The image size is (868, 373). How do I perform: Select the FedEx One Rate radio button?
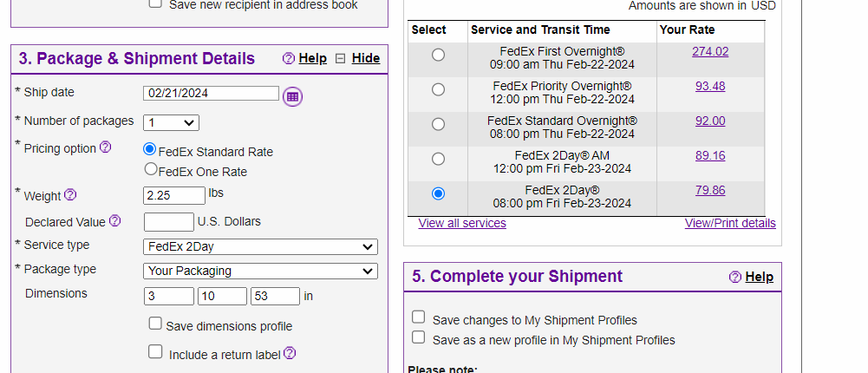(x=151, y=169)
